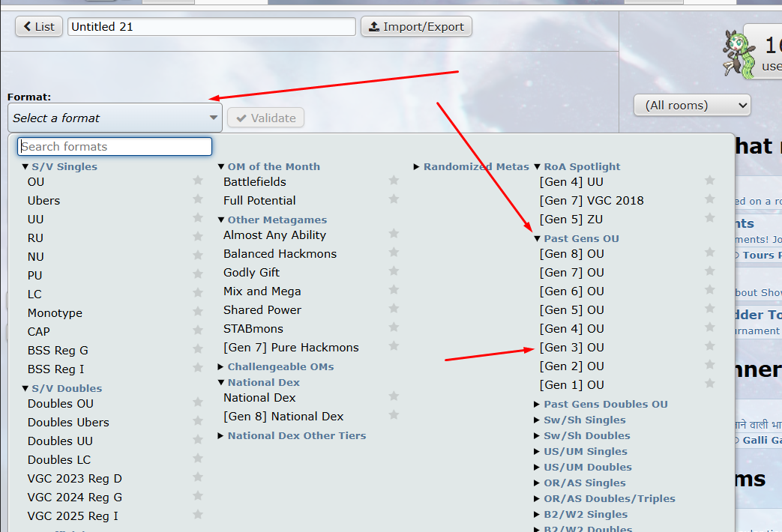Select the LC format
Viewport: 782px width, 532px height.
tap(34, 294)
